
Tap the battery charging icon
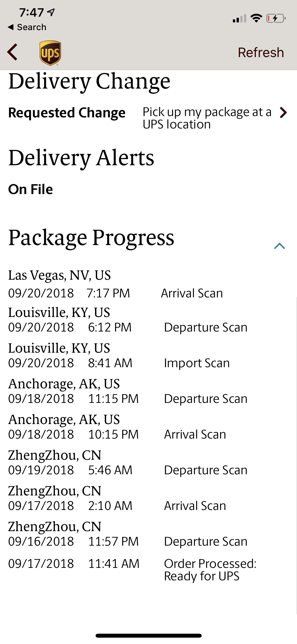(x=276, y=18)
